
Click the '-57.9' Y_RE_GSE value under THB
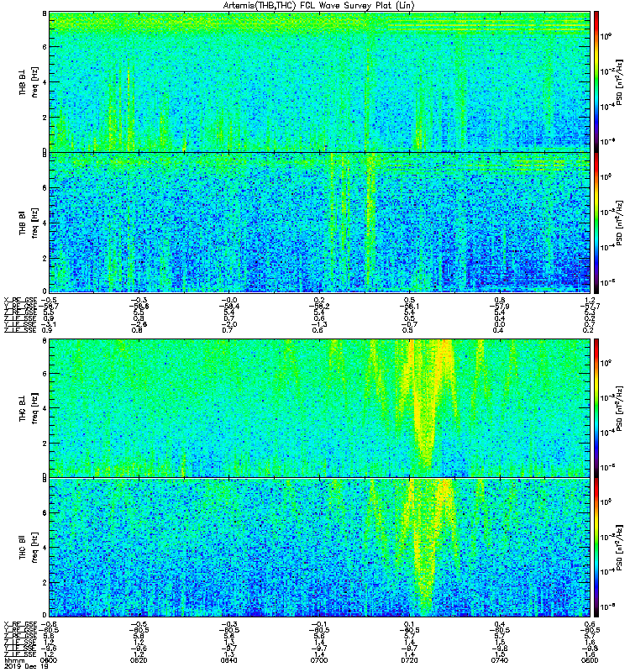click(x=499, y=307)
